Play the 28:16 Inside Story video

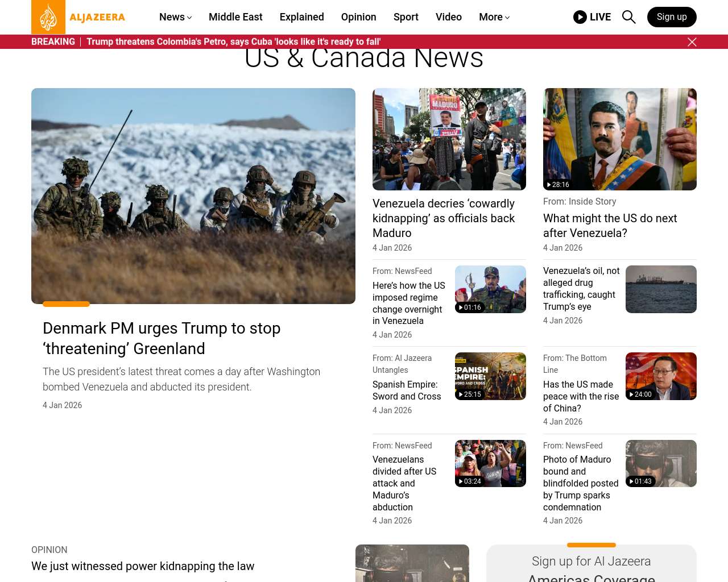click(x=620, y=139)
